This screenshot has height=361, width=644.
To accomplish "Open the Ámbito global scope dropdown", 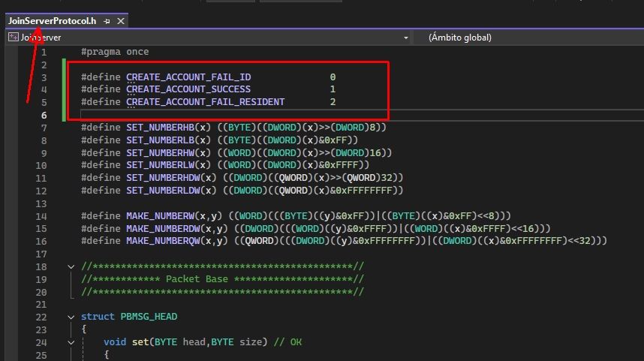I will point(528,38).
